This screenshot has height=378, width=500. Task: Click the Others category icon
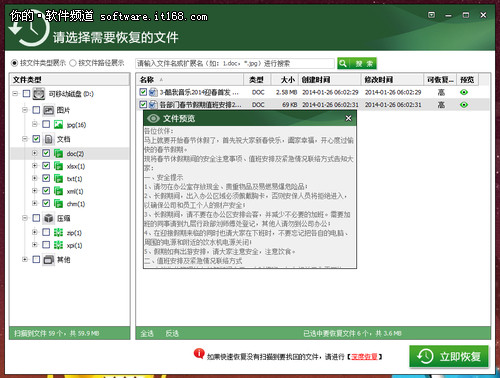(49, 260)
